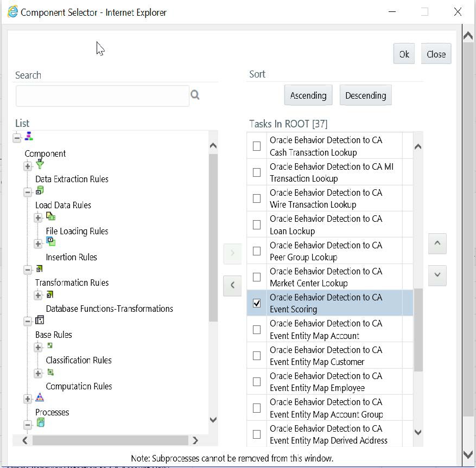
Task: Check Market Center Lookup checkbox
Action: (257, 277)
